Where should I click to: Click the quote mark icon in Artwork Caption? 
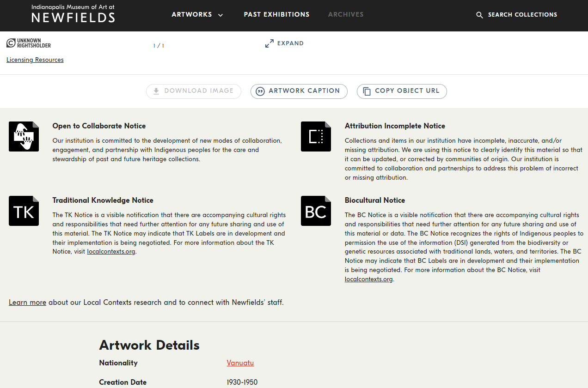coord(260,91)
